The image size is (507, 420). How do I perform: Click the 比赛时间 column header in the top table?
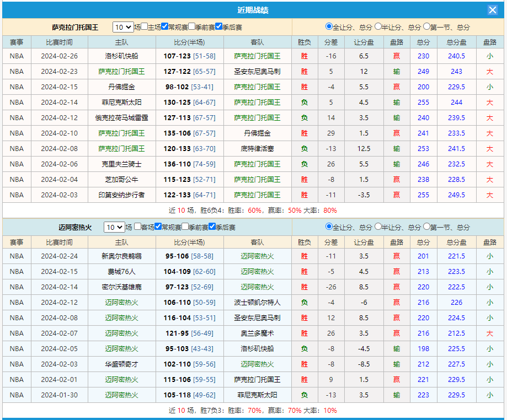[59, 42]
